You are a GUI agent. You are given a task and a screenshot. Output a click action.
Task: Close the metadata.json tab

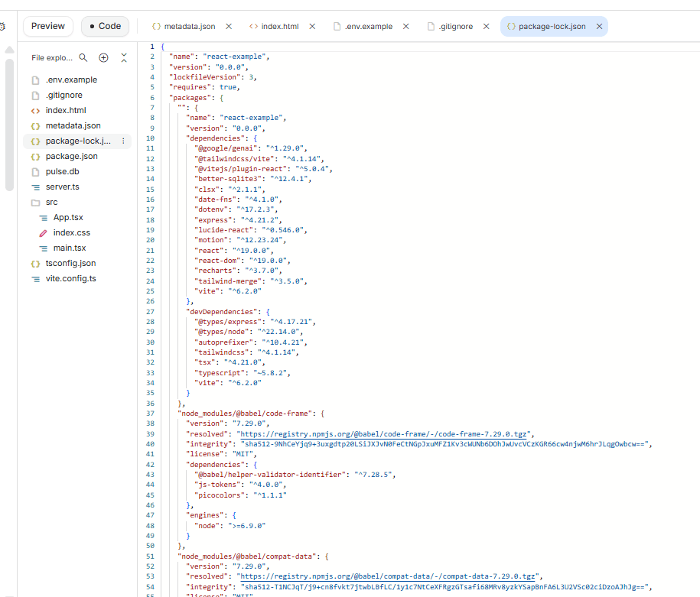(x=229, y=26)
